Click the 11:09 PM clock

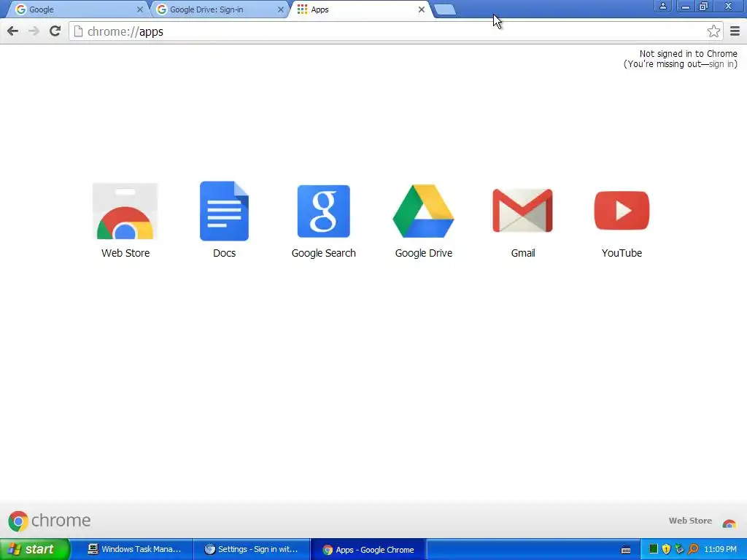720,550
